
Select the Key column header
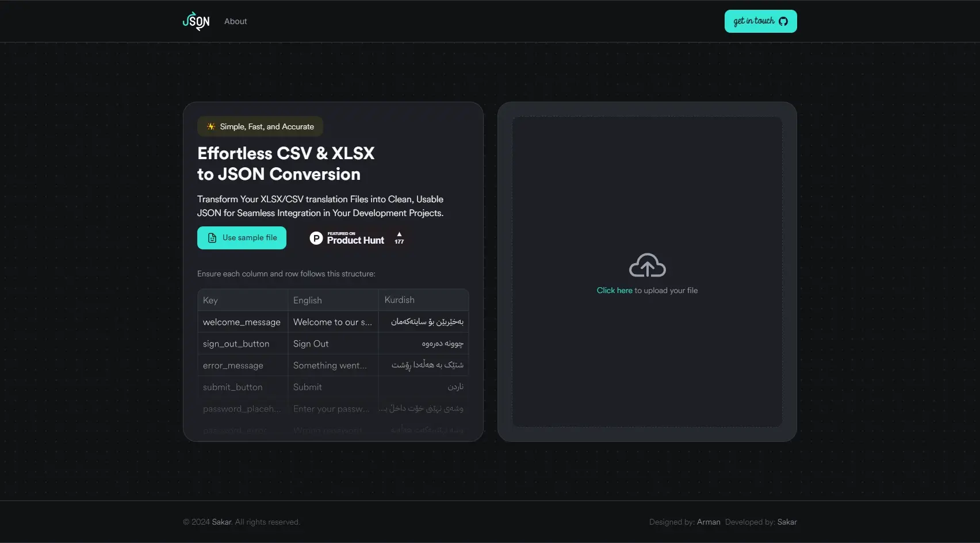[x=243, y=300]
